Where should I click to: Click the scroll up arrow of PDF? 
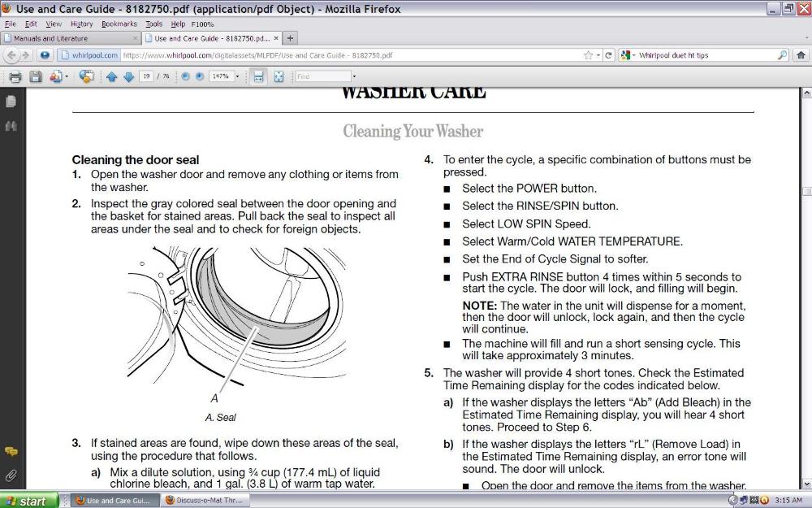[806, 93]
